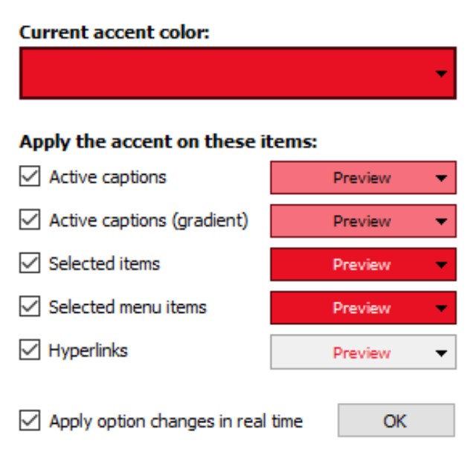Image resolution: width=476 pixels, height=458 pixels.
Task: Uncheck the Hyperlinks checkbox
Action: click(30, 351)
